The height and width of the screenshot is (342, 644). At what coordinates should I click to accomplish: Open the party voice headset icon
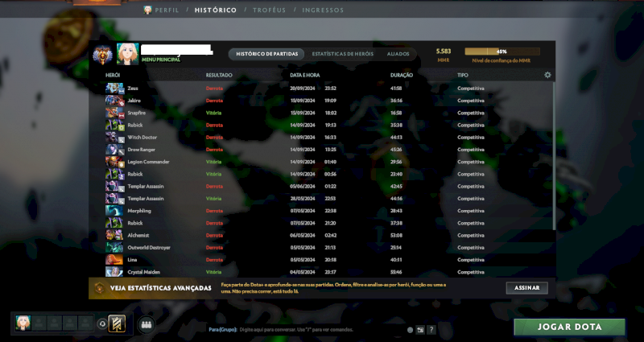coord(102,324)
